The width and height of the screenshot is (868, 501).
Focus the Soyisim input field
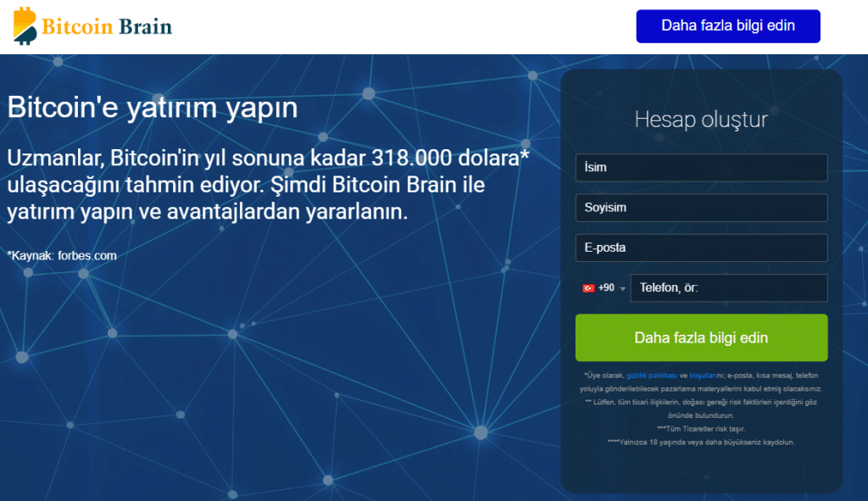pyautogui.click(x=701, y=208)
